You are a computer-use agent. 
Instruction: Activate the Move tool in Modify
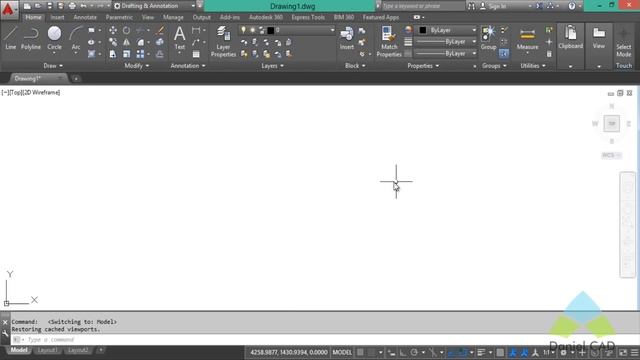[x=113, y=30]
